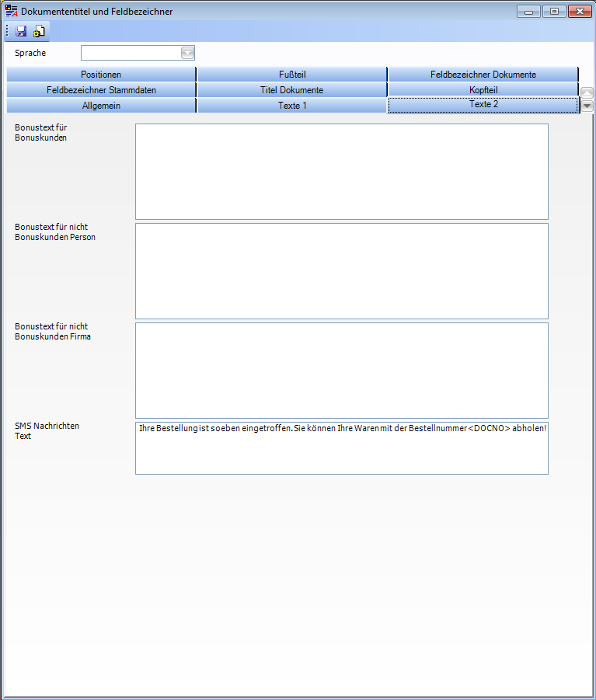Click the Bonustext für nicht Bonuskunden Firma field
Viewport: 596px width, 700px height.
341,370
